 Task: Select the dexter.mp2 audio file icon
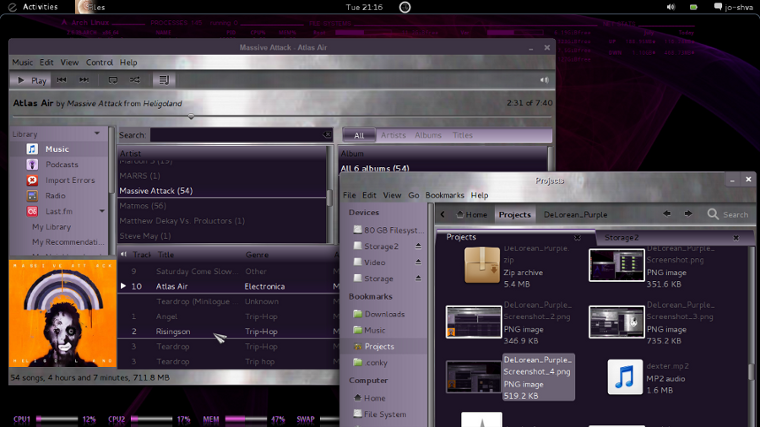point(625,377)
